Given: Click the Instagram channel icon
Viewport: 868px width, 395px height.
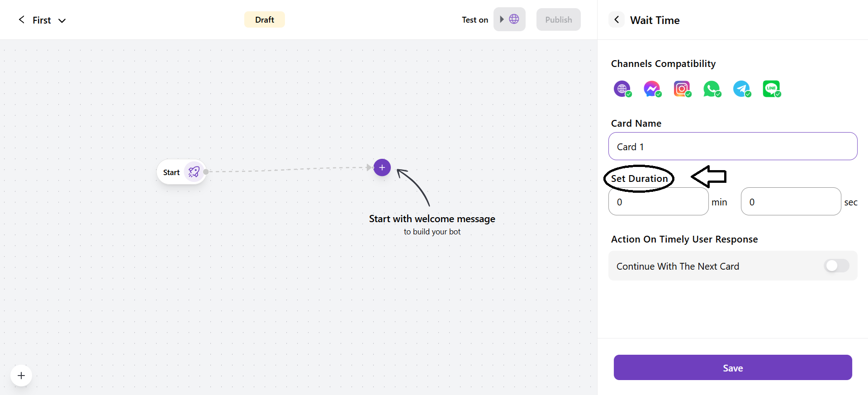Looking at the screenshot, I should pos(682,89).
